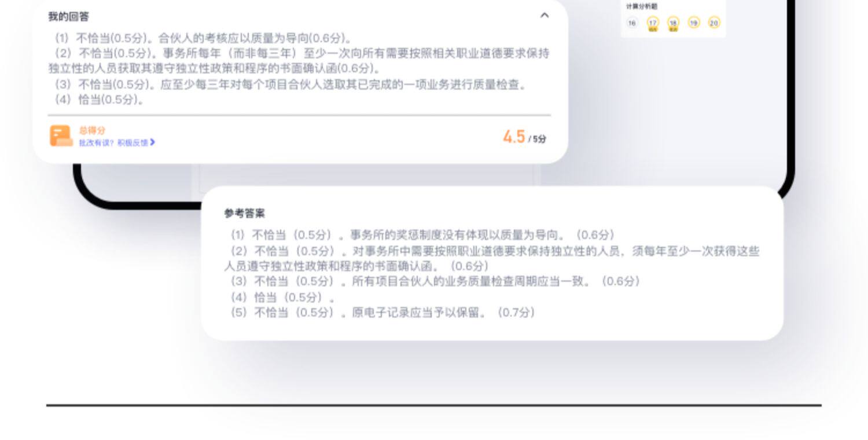The image size is (868, 440).
Task: Select question 19 circle
Action: click(694, 23)
